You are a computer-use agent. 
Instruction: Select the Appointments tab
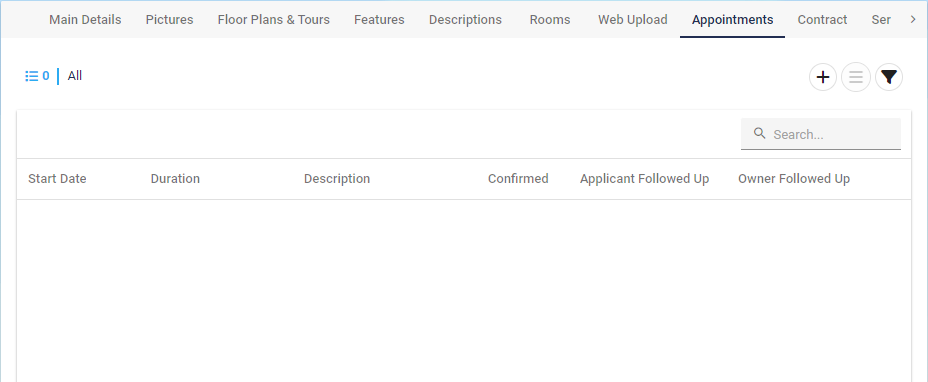(x=733, y=20)
